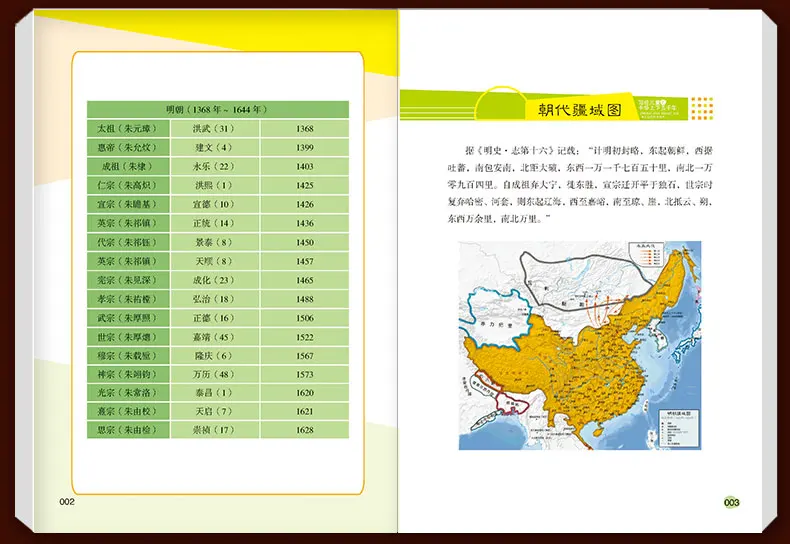This screenshot has width=790, height=544.
Task: Select the cell 洪武（31）
Action: (215, 128)
